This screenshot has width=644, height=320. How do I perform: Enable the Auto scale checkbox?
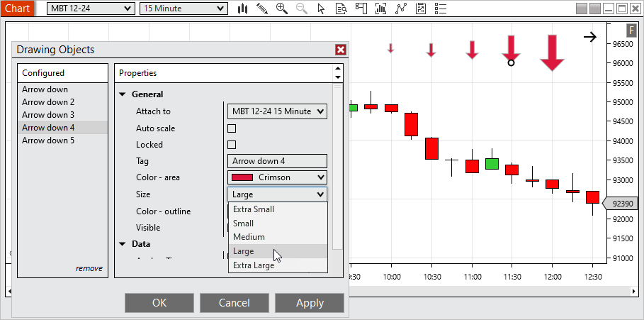point(231,128)
